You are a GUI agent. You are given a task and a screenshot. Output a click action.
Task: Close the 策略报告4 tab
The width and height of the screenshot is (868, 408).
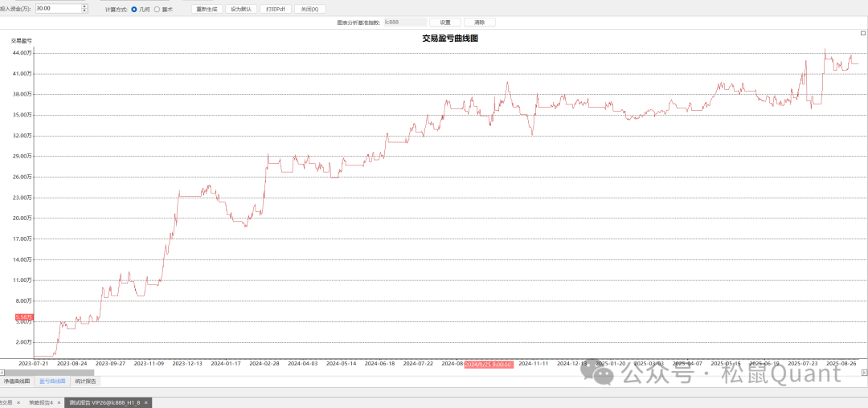(x=58, y=402)
